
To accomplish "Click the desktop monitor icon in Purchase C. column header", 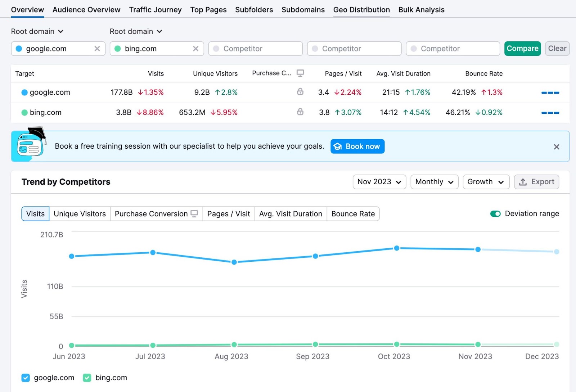I will (301, 73).
